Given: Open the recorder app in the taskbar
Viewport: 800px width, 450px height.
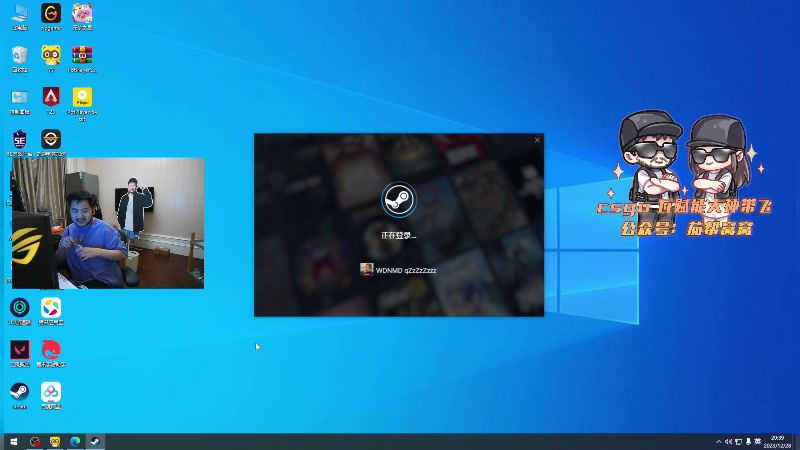Looking at the screenshot, I should (x=35, y=441).
